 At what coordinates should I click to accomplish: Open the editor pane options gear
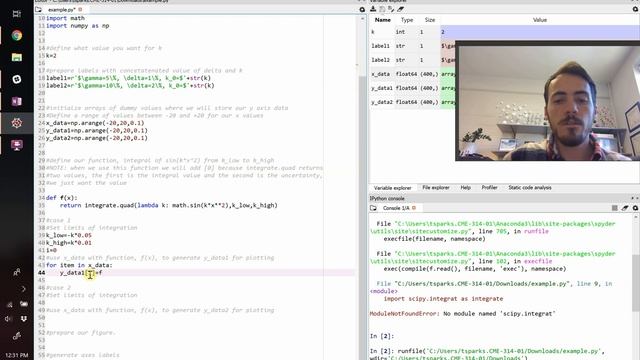tap(362, 9)
